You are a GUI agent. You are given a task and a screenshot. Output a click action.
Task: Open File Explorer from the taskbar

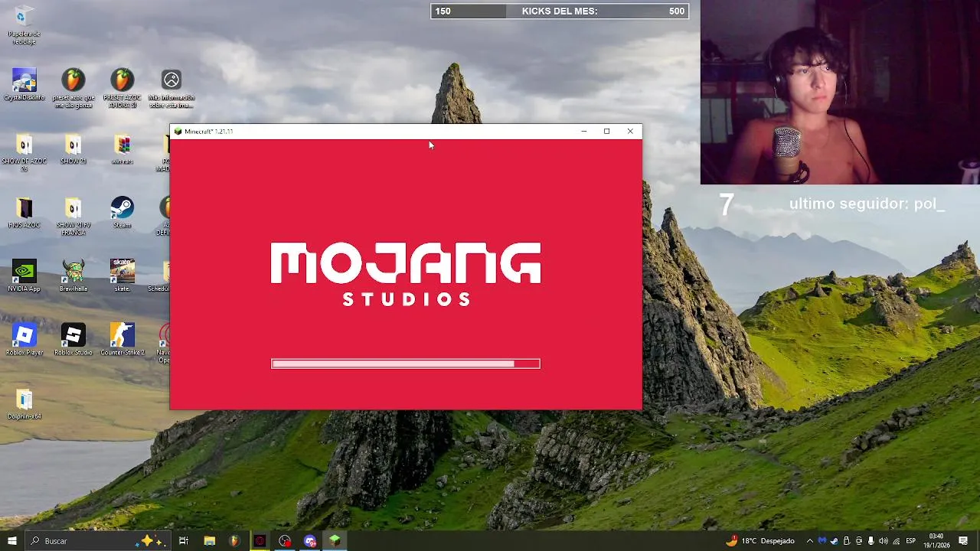209,541
